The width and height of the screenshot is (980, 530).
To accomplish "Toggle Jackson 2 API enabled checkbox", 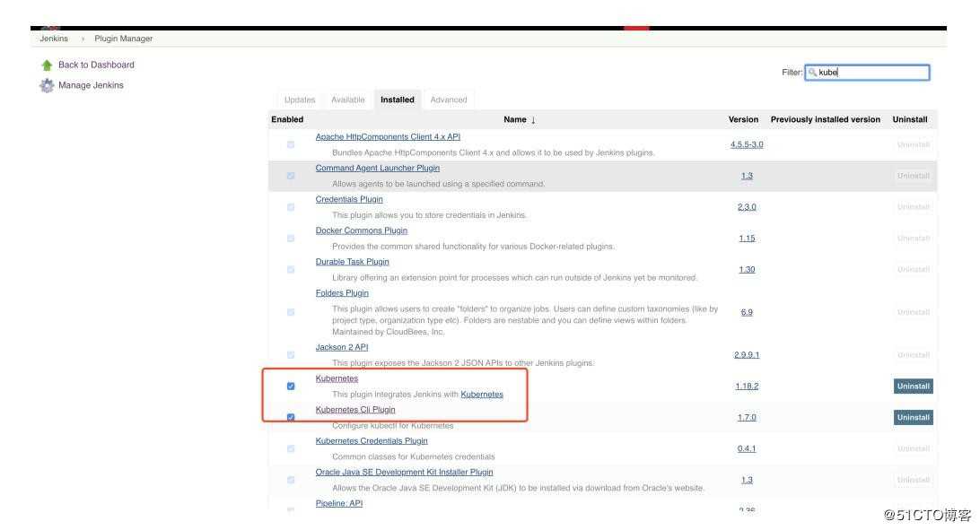I will 291,355.
